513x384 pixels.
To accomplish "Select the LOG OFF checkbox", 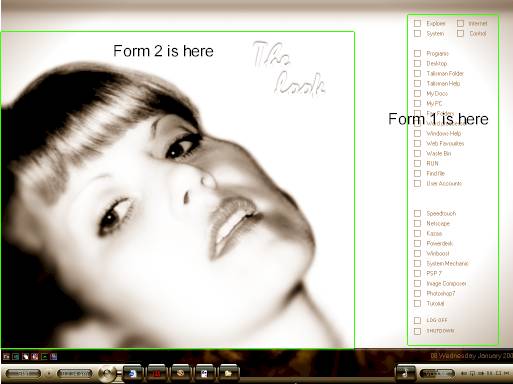I will coord(417,320).
